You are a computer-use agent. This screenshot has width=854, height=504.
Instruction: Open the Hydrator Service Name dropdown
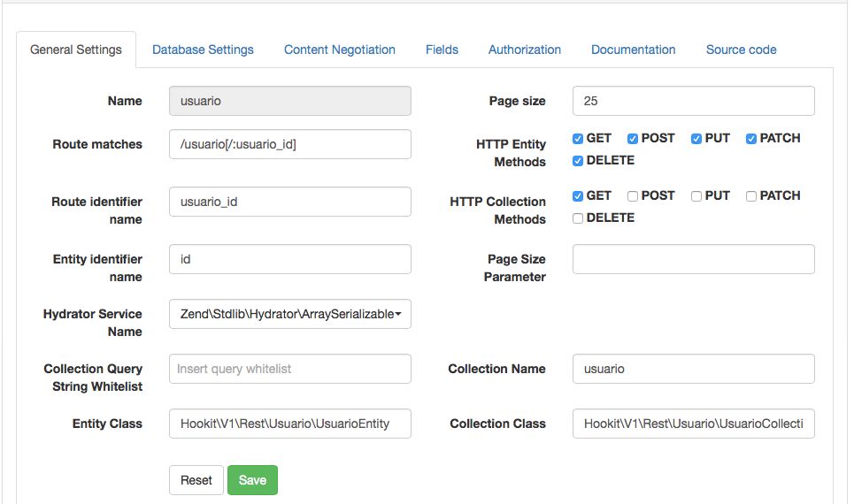(289, 314)
